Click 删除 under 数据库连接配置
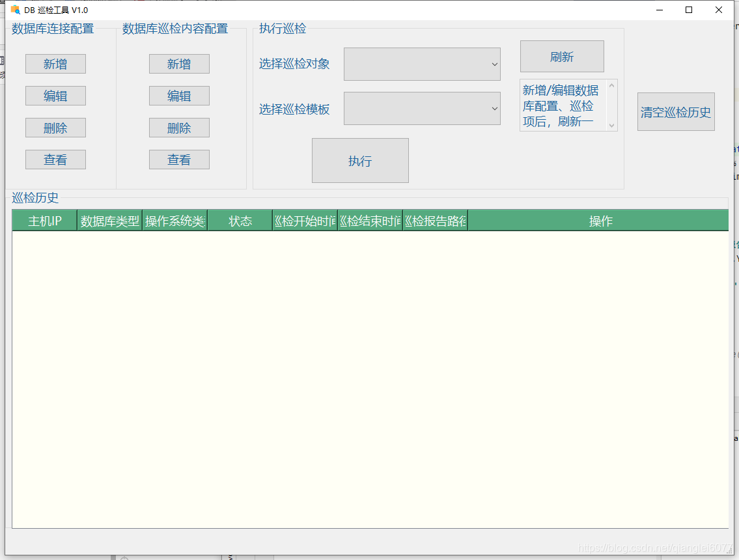Image resolution: width=739 pixels, height=560 pixels. pyautogui.click(x=55, y=128)
